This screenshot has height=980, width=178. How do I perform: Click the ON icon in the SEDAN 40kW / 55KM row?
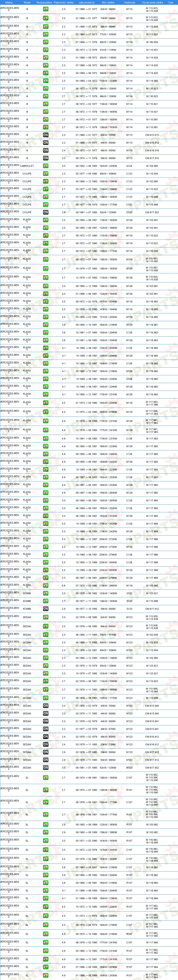[x=46, y=706]
